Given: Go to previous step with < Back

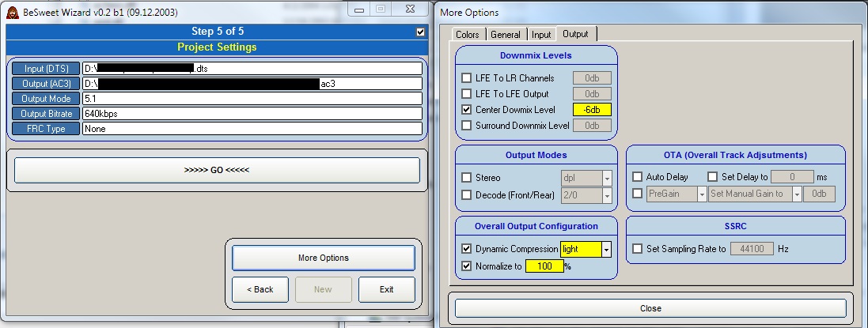Looking at the screenshot, I should [x=260, y=289].
